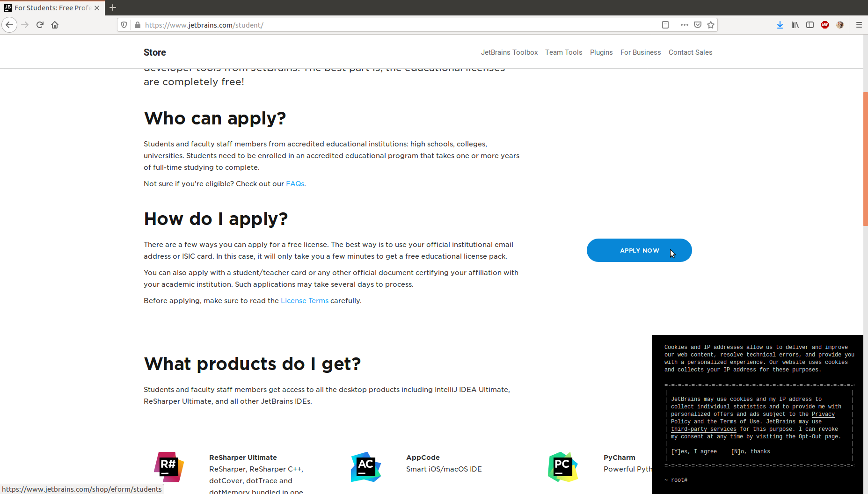The height and width of the screenshot is (494, 868).
Task: Open JetBrains Toolbox in store menu
Action: (509, 52)
